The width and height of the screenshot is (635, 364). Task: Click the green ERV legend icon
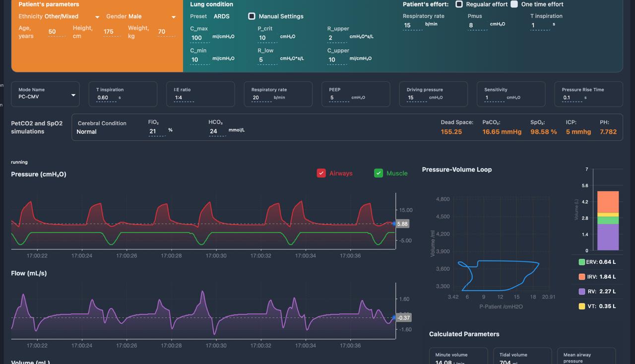coord(581,262)
